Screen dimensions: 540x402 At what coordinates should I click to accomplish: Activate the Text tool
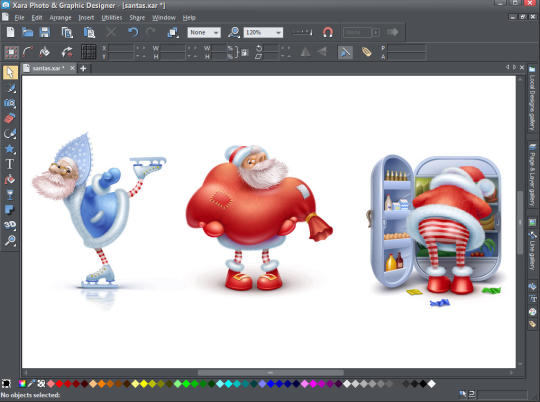click(x=10, y=164)
